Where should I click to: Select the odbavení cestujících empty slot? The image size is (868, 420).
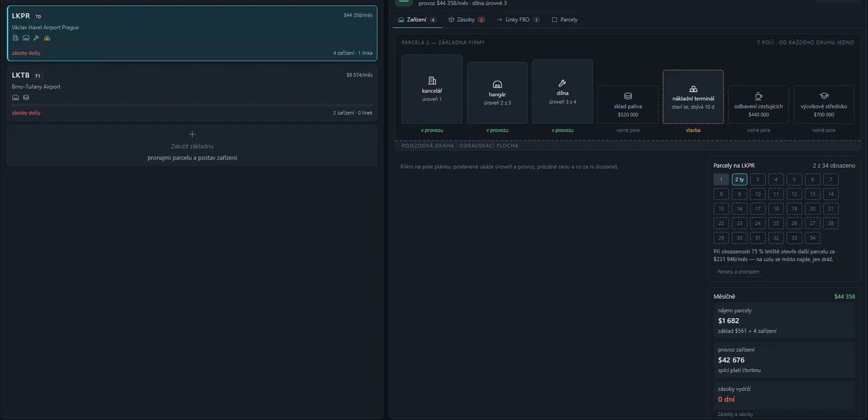[758, 104]
